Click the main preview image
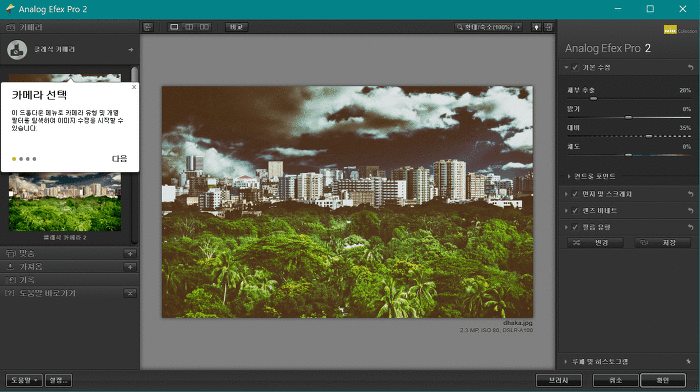Image resolution: width=700 pixels, height=392 pixels. coord(347,202)
